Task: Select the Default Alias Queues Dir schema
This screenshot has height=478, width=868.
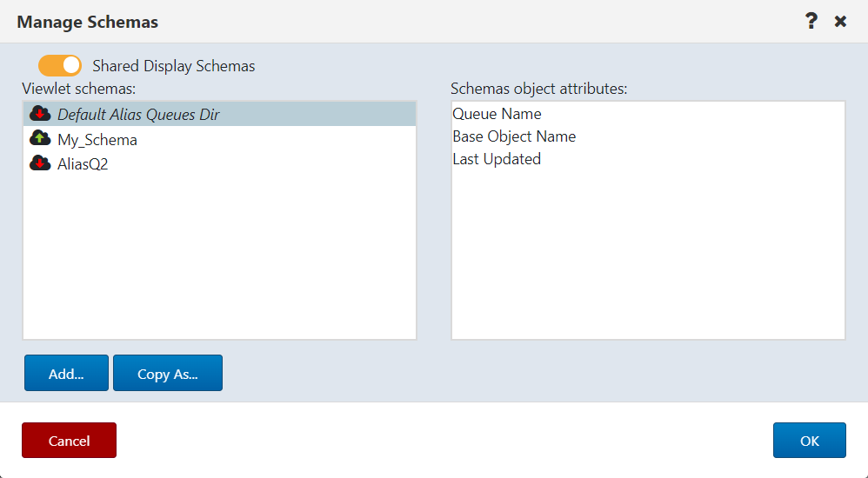Action: click(220, 114)
